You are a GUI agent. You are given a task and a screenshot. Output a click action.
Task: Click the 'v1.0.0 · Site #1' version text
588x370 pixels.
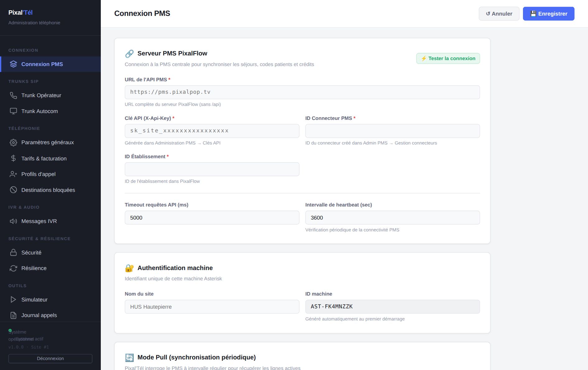pyautogui.click(x=29, y=347)
